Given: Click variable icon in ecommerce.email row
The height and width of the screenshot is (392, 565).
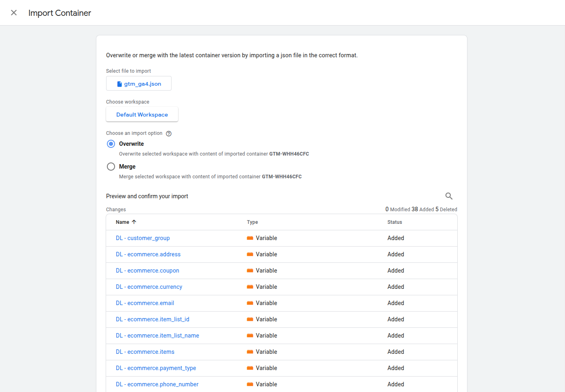Looking at the screenshot, I should coord(250,303).
